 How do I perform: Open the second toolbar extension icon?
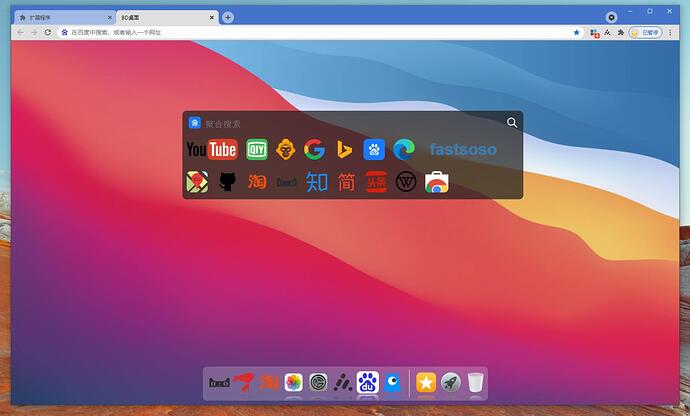coord(607,33)
